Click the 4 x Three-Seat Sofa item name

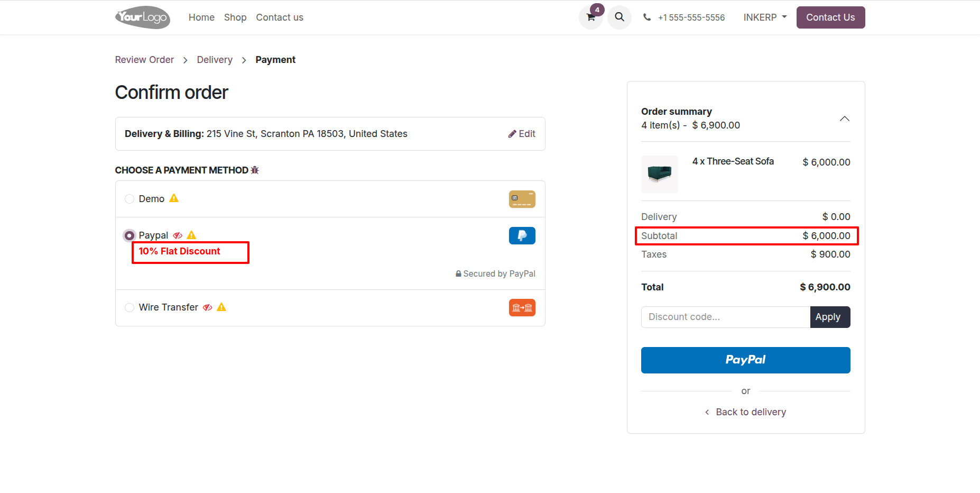[x=733, y=161]
